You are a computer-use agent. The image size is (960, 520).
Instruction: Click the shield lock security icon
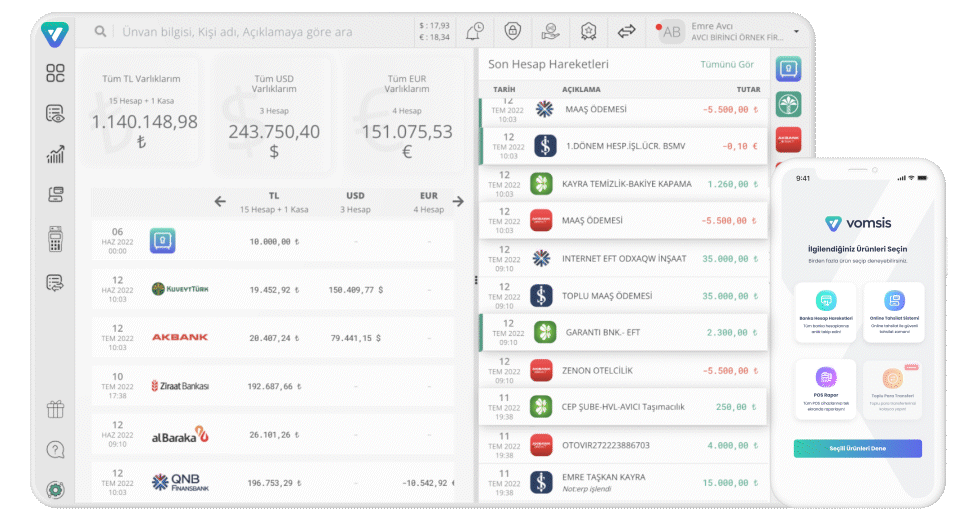coord(512,31)
